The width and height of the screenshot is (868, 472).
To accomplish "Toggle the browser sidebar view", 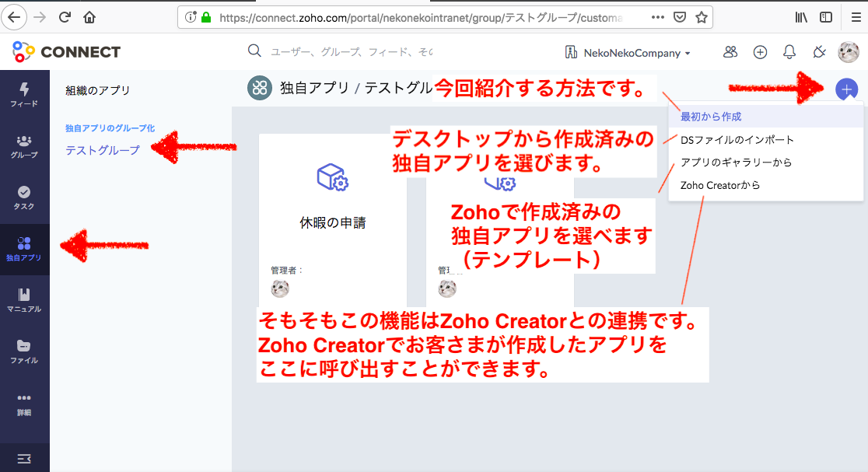I will click(826, 17).
